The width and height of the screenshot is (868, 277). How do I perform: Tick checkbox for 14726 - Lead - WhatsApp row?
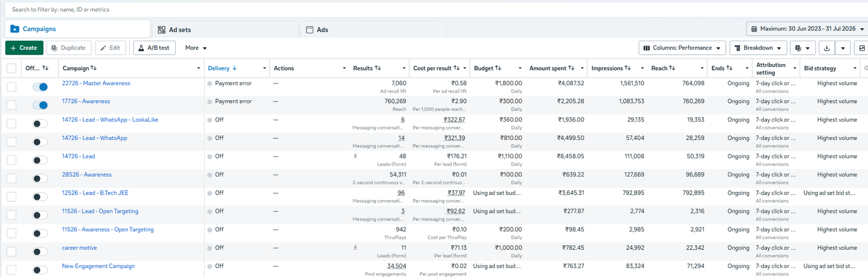point(11,142)
